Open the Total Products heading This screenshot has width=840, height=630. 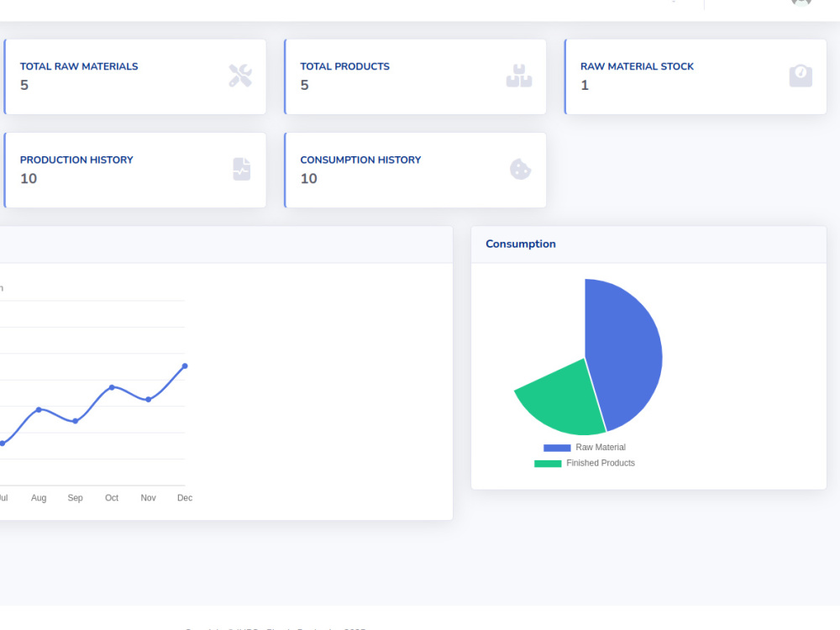click(x=345, y=66)
